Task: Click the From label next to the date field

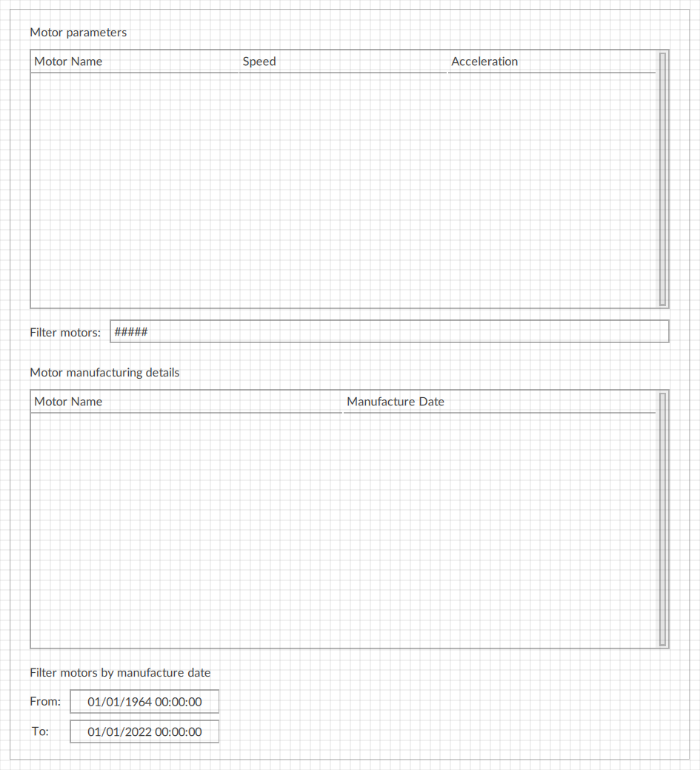Action: point(45,701)
